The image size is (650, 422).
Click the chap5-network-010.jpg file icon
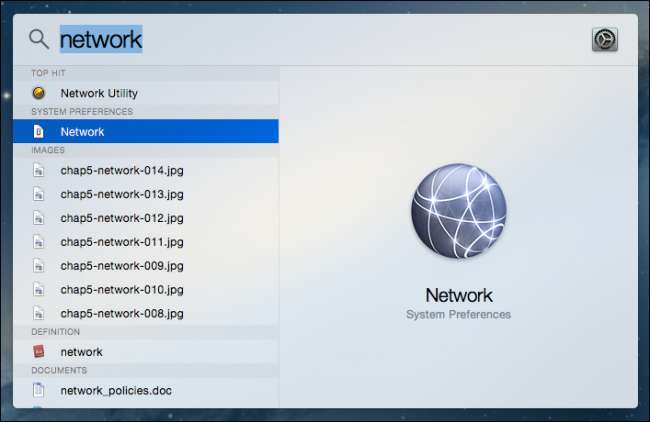tap(39, 289)
